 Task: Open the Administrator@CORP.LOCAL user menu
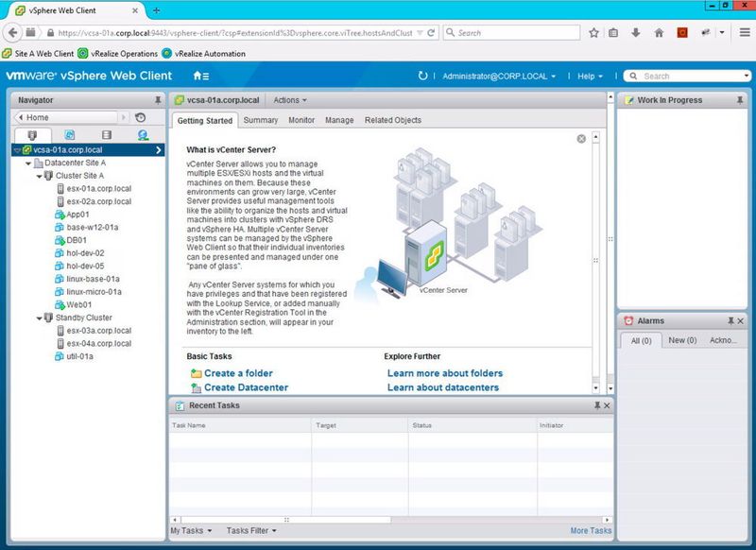tap(499, 77)
